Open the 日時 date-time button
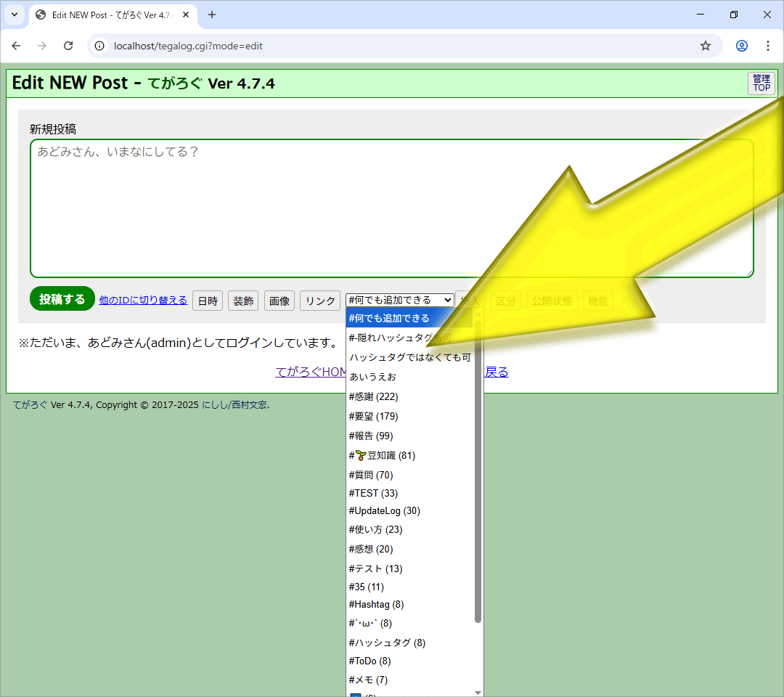The height and width of the screenshot is (697, 784). coord(208,301)
